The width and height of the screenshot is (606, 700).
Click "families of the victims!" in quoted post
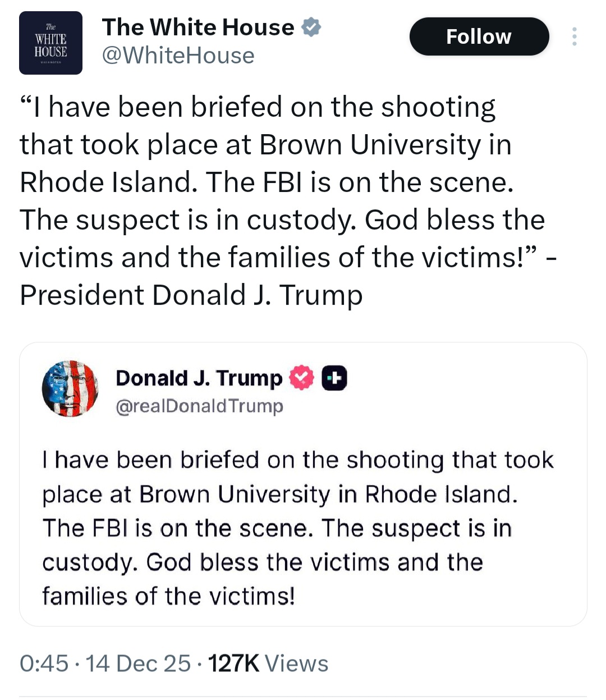[168, 596]
